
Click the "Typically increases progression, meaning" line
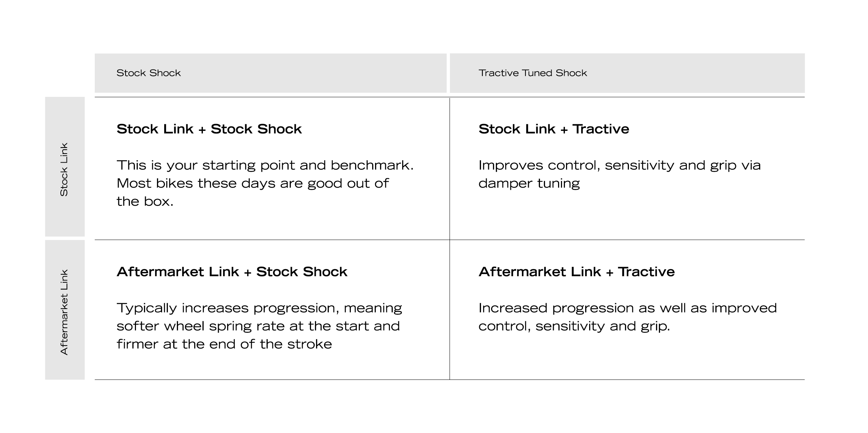coord(259,308)
